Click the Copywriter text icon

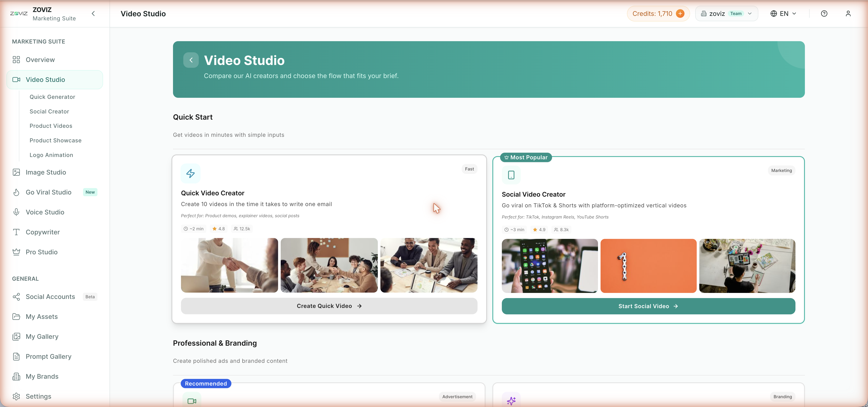[x=16, y=232]
